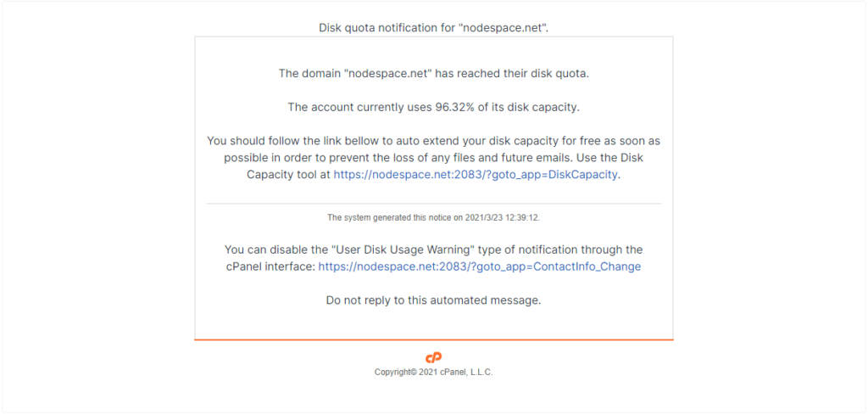Open the DiskCapacity link for nodespace.net
This screenshot has height=415, width=868.
(475, 175)
